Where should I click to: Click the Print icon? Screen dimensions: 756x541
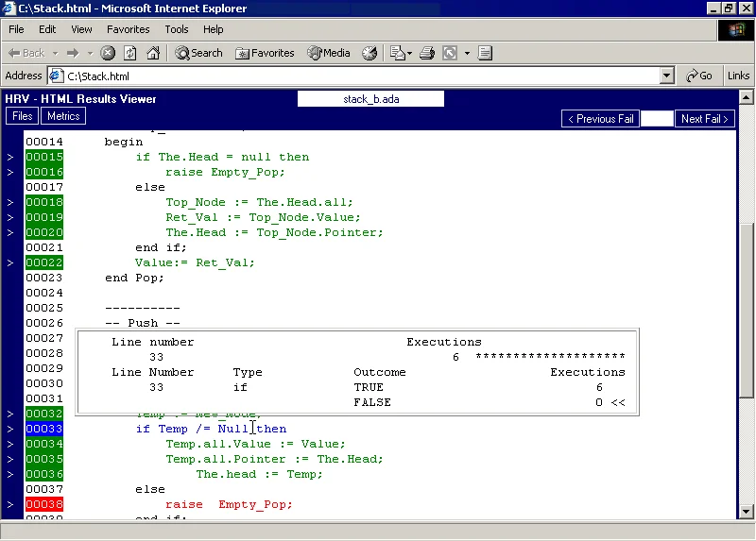click(x=427, y=53)
